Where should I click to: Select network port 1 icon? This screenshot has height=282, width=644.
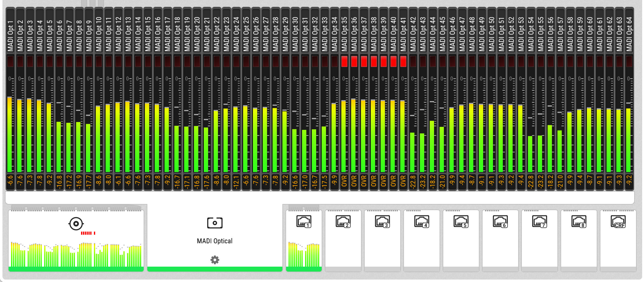(304, 221)
